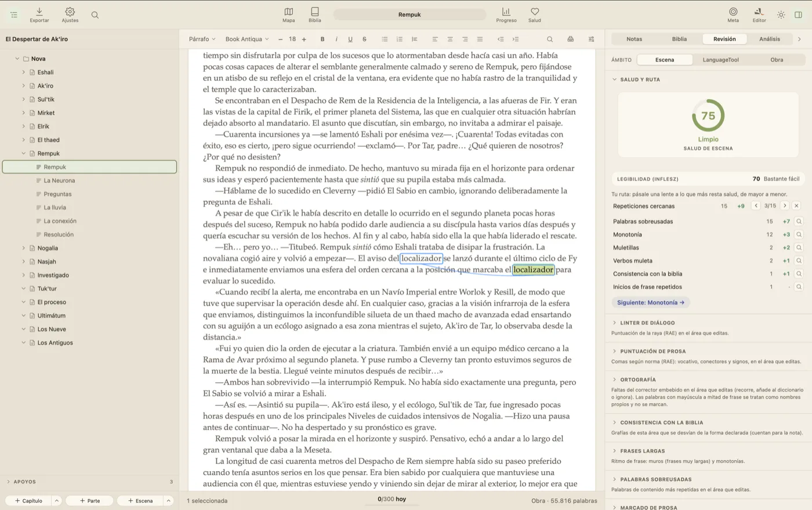Expand the Nogalia chapter
This screenshot has width=812, height=510.
(24, 248)
